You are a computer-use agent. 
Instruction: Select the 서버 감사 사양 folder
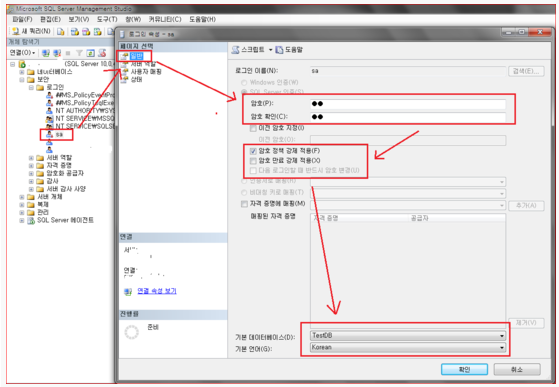tap(66, 189)
